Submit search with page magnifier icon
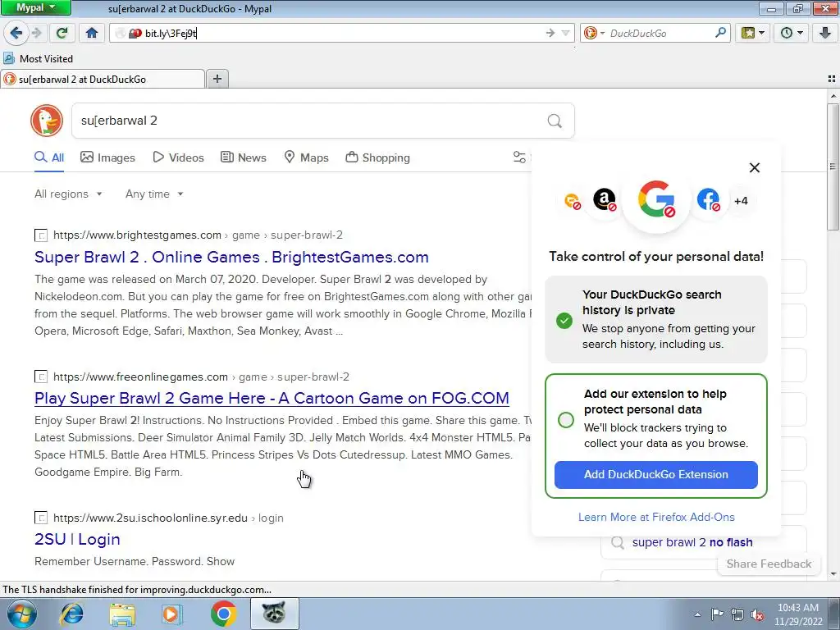The image size is (840, 630). point(555,121)
